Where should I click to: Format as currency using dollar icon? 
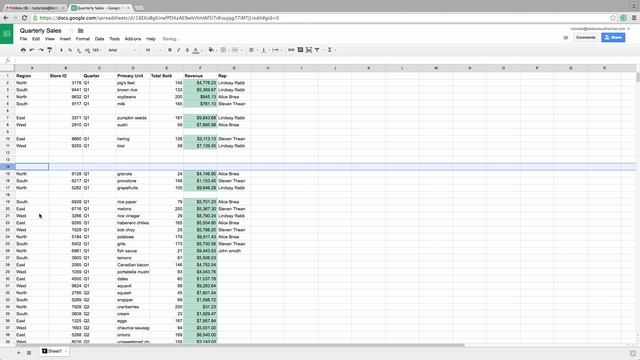(x=62, y=50)
